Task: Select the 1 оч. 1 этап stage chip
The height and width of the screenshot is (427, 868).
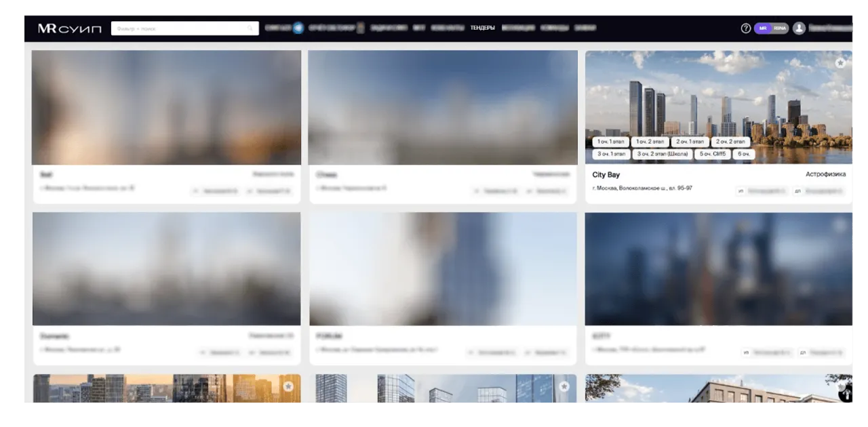Action: tap(610, 142)
